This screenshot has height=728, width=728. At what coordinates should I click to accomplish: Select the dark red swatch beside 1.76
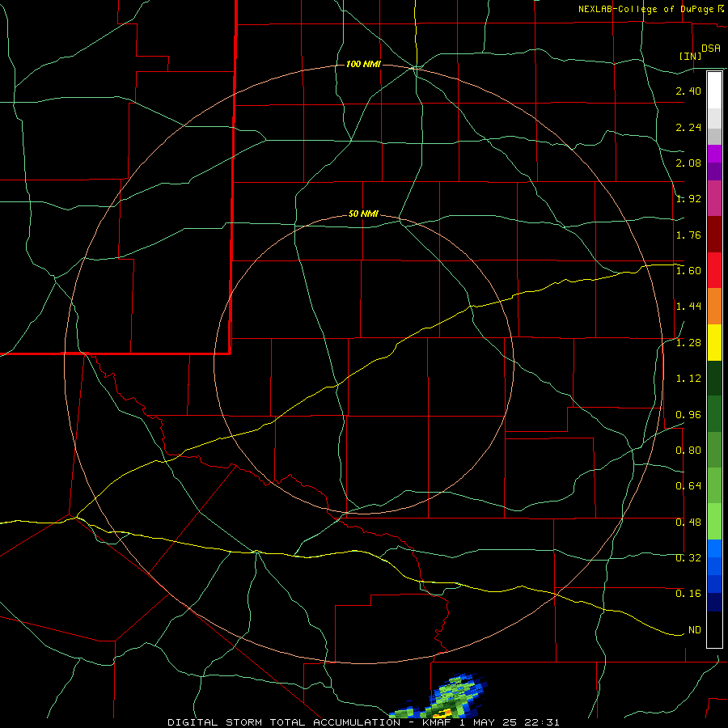(x=714, y=235)
